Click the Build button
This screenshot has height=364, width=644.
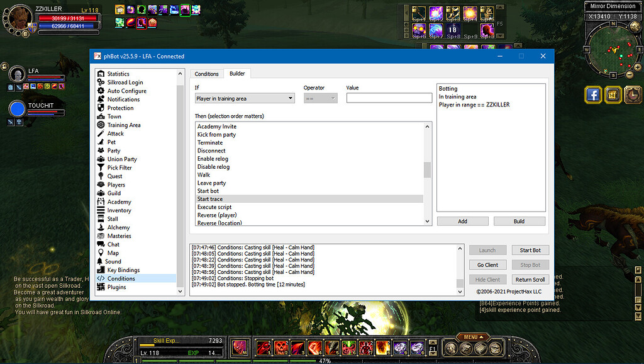click(x=519, y=221)
